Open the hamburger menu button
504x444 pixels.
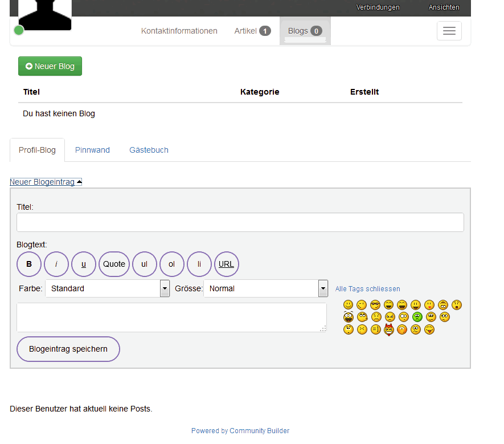449,31
